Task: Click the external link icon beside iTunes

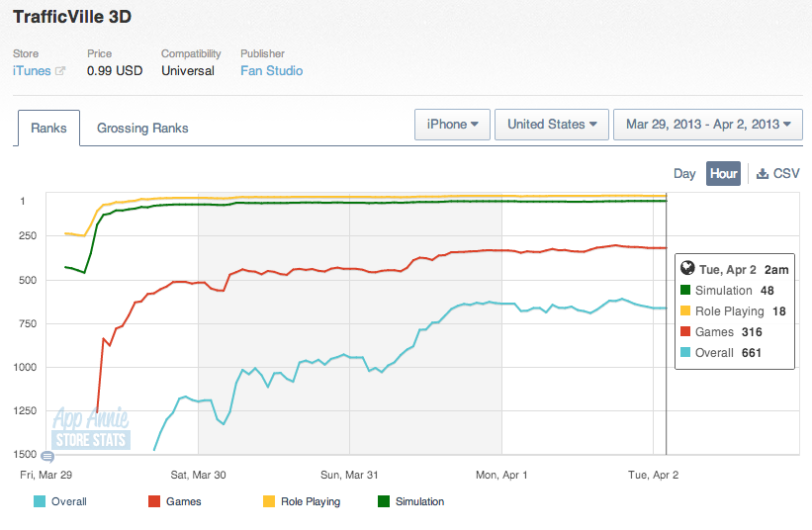Action: (60, 71)
